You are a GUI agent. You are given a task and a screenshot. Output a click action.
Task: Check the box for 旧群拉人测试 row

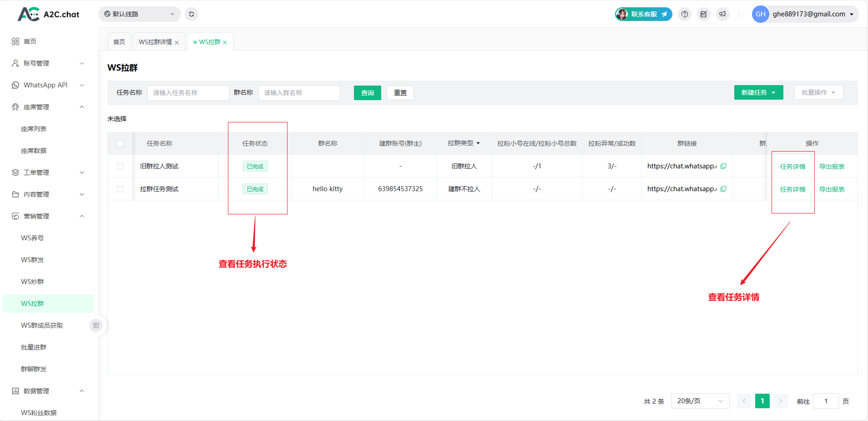[120, 166]
